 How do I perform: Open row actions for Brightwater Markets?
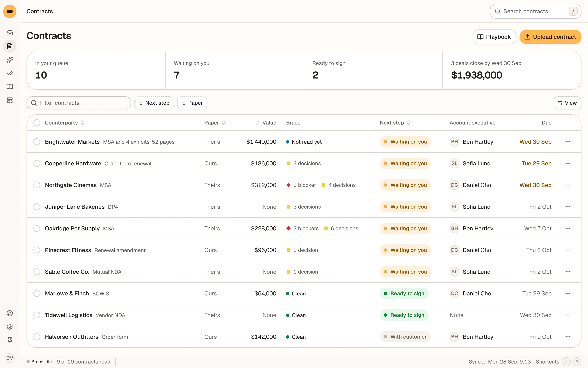click(568, 142)
